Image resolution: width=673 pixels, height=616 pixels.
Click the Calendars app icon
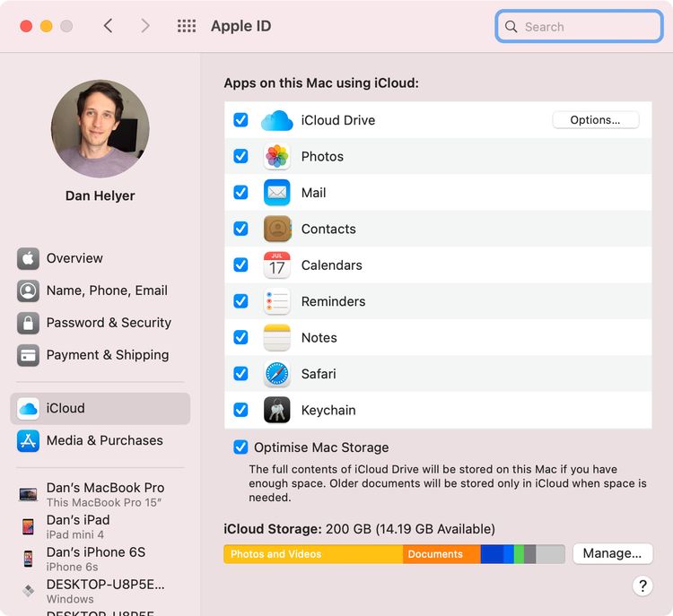[x=277, y=265]
